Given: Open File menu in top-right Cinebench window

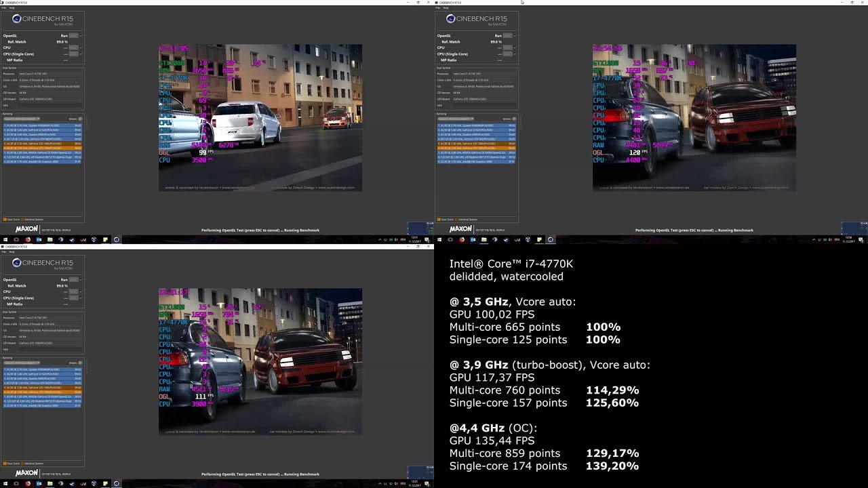Looking at the screenshot, I should point(438,7).
